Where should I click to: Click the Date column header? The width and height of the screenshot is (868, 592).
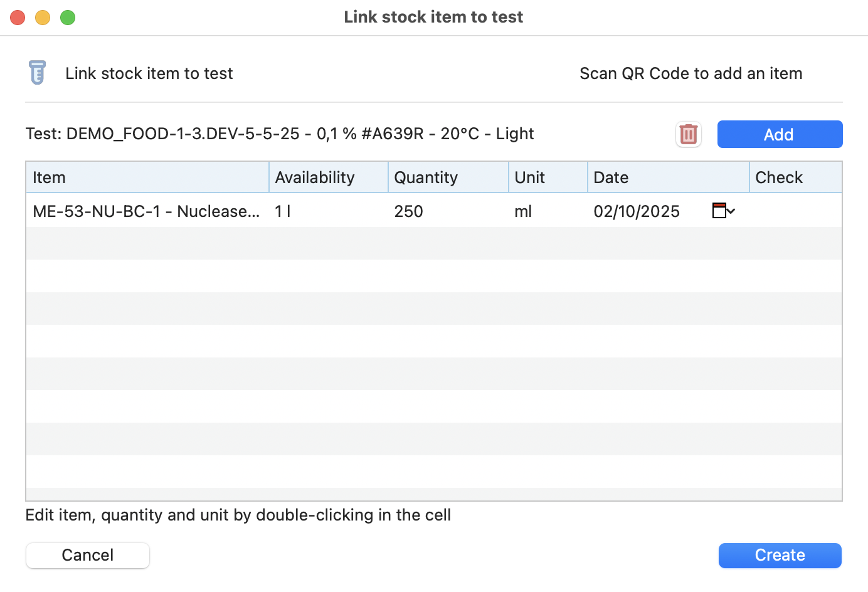[x=667, y=177]
